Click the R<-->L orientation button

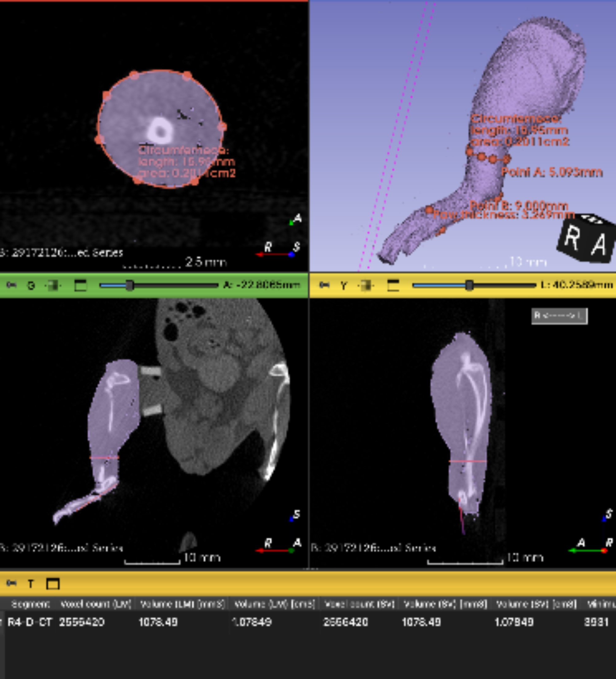click(x=559, y=316)
